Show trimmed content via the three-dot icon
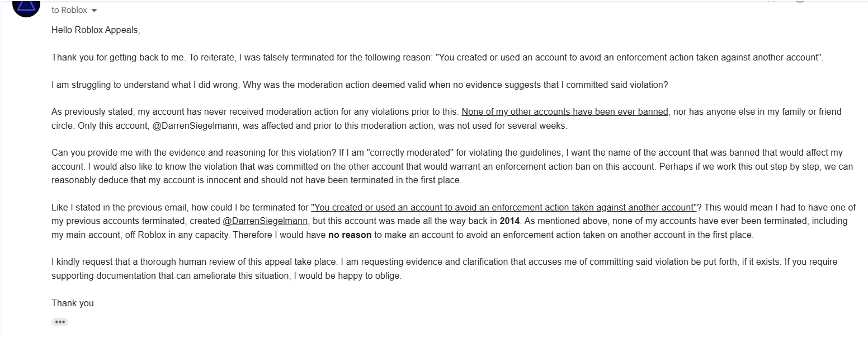 point(60,322)
